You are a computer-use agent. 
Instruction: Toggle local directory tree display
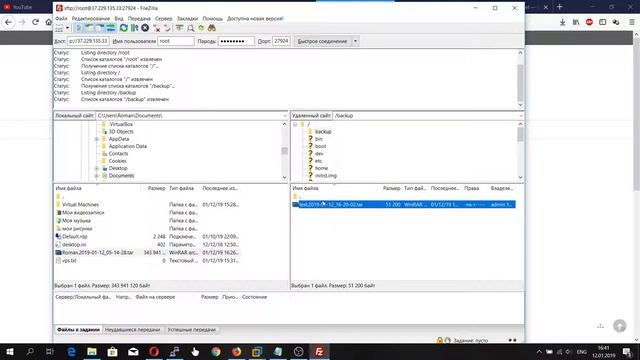pos(89,28)
